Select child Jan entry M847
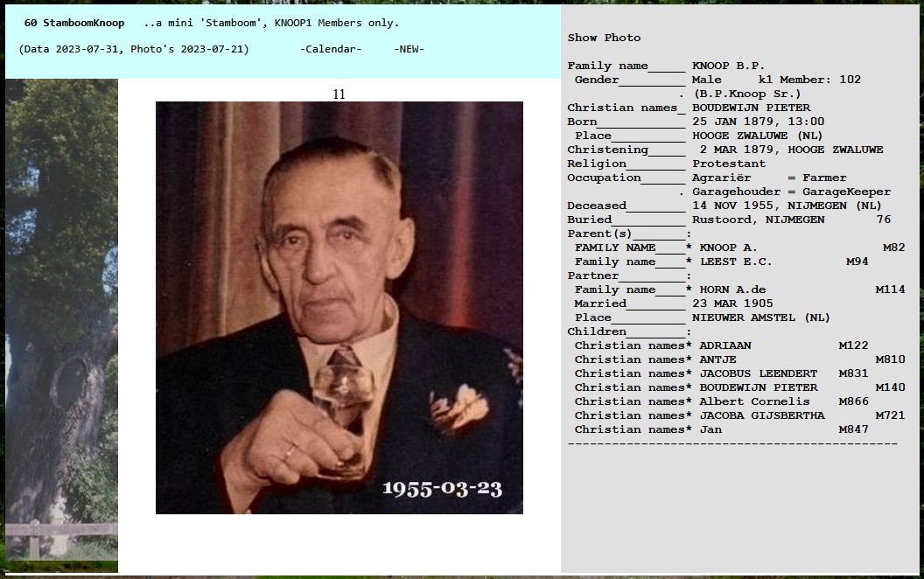 [710, 429]
